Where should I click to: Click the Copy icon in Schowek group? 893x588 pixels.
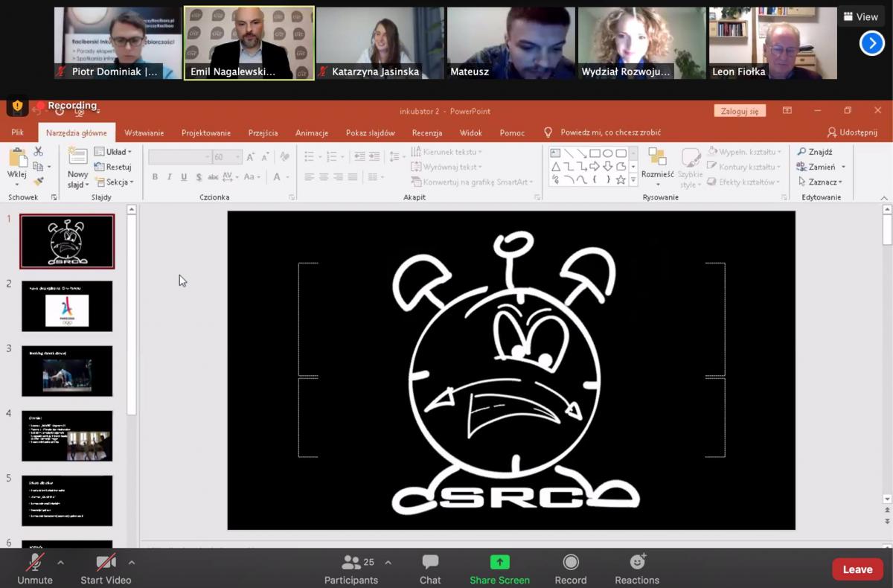coord(38,167)
